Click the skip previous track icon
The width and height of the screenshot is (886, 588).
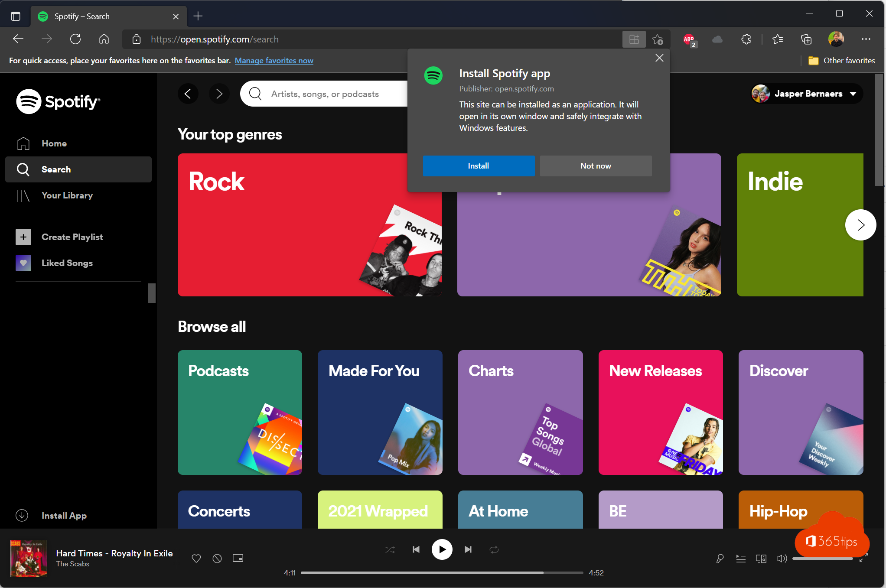coord(416,550)
